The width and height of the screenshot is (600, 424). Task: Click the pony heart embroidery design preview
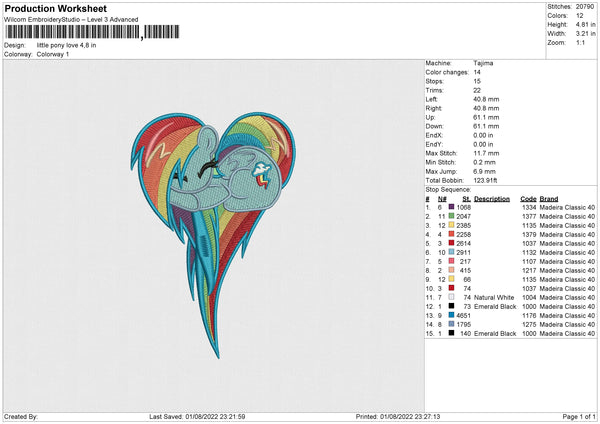tap(213, 235)
